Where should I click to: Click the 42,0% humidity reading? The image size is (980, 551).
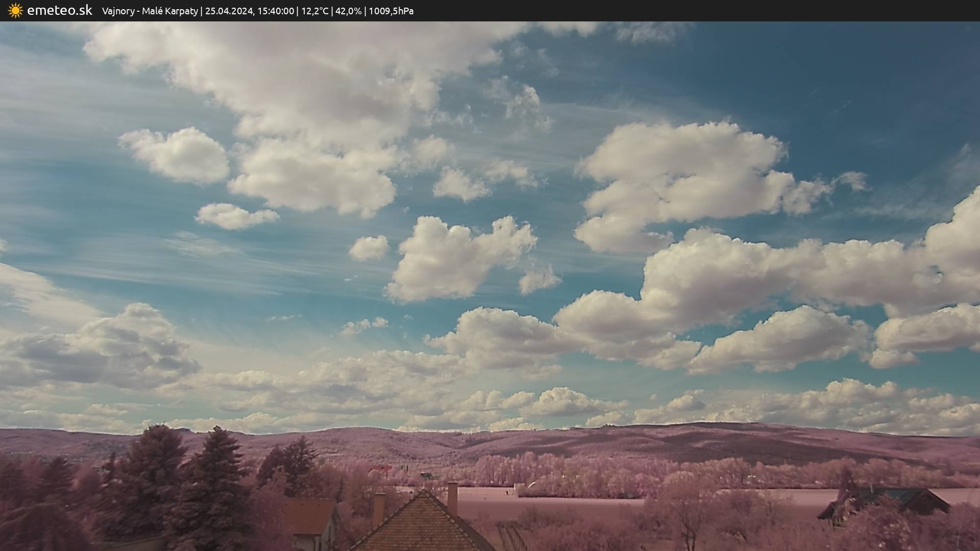click(x=348, y=11)
